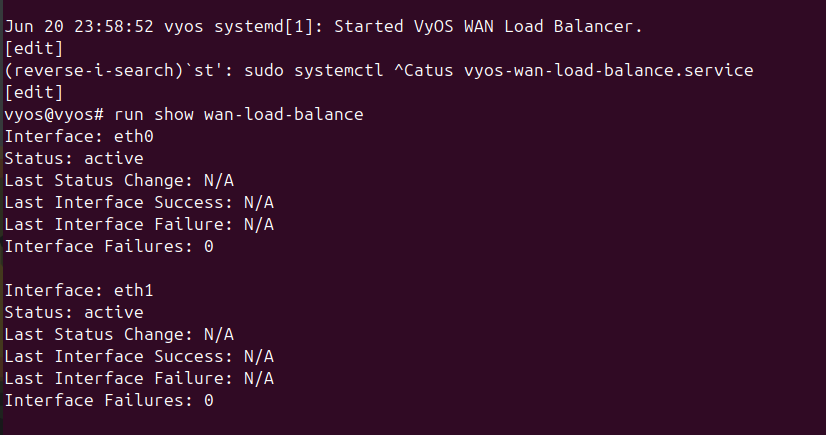Select eth0's "Last Interface Success: N/A" line
The height and width of the screenshot is (435, 826).
139,202
